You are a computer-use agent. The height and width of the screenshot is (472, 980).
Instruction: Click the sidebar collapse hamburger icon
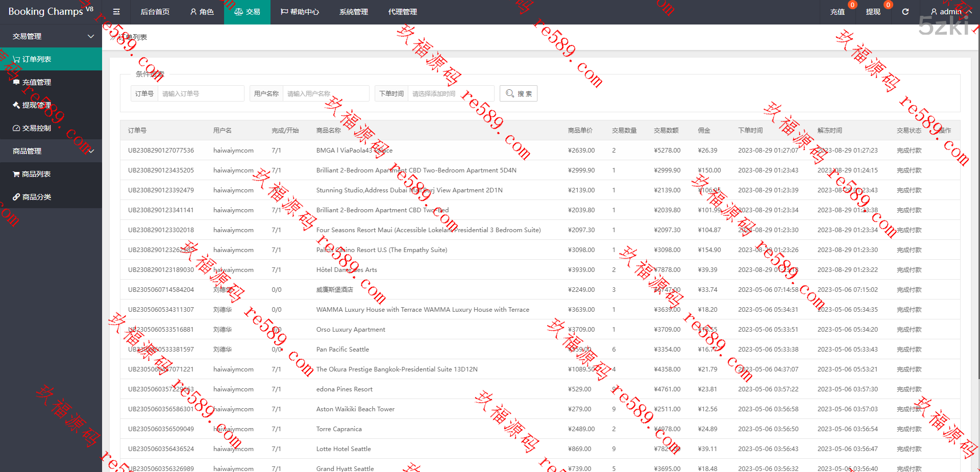(116, 12)
